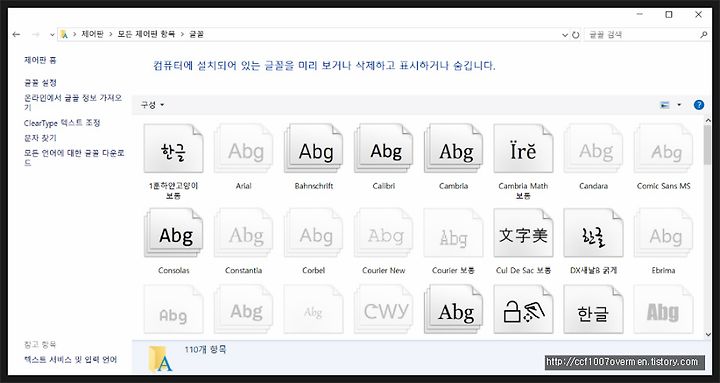Viewport: 720px width, 383px height.
Task: Select the DX새날B 굵게 font icon
Action: (593, 233)
